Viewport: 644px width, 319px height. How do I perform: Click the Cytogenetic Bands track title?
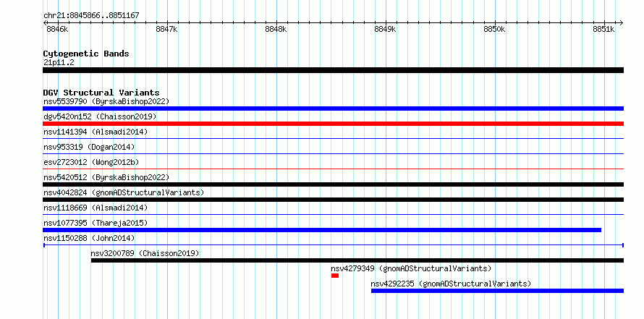click(x=86, y=54)
